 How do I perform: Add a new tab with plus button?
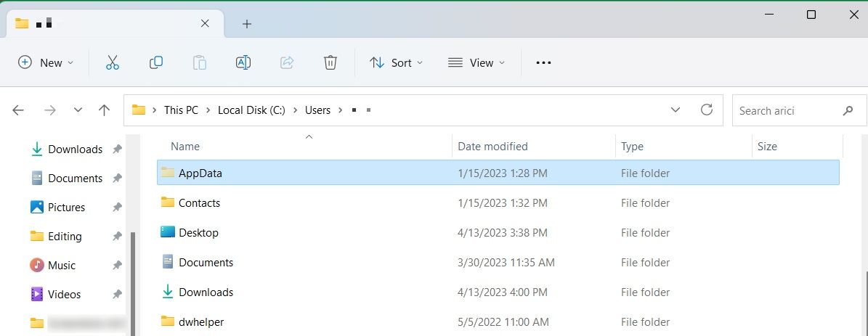click(247, 24)
